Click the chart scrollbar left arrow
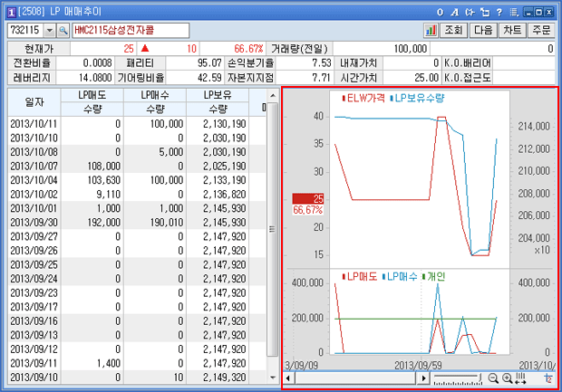Image resolution: width=562 pixels, height=392 pixels. tap(289, 378)
